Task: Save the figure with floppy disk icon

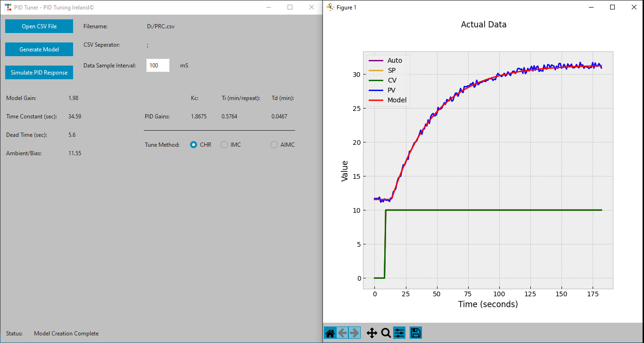Action: [415, 333]
